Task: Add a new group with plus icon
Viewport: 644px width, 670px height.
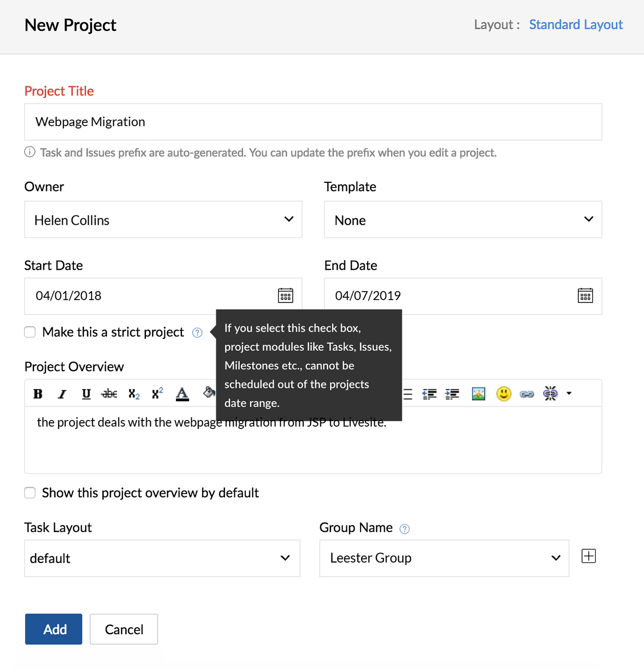Action: [x=589, y=556]
